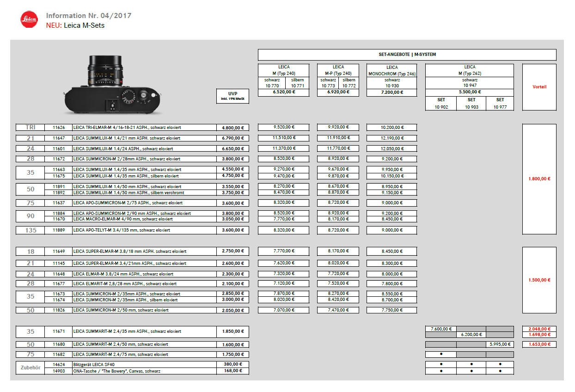Screen dimensions: 575x392
Task: Select 'Blitzgerät LEICA SF40' accessory row
Action: pyautogui.click(x=147, y=364)
